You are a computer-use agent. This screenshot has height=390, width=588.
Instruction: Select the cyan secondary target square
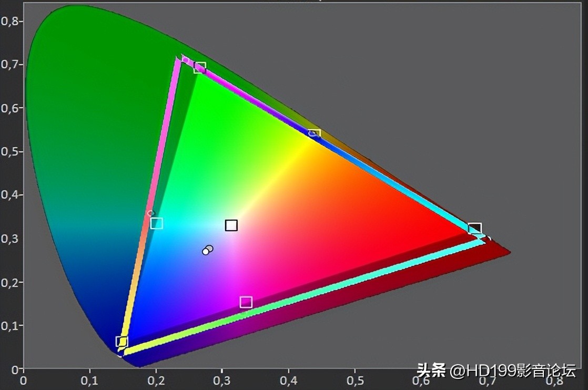156,223
